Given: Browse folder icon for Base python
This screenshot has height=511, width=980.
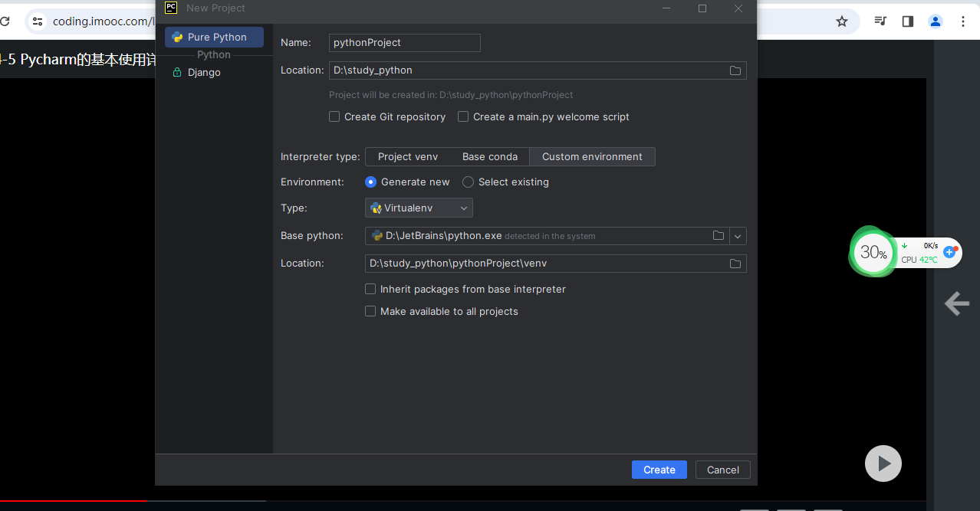Looking at the screenshot, I should (x=719, y=236).
